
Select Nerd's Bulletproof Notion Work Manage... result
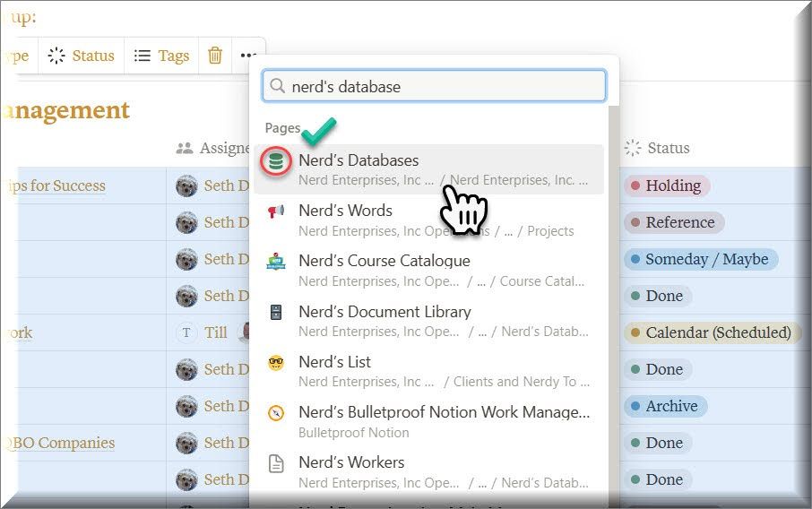428,421
